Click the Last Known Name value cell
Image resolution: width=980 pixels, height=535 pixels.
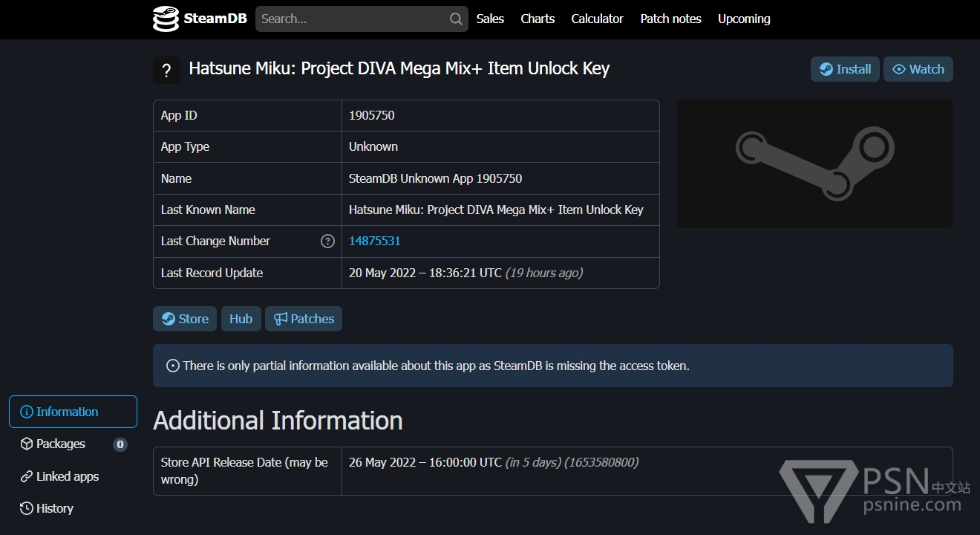(500, 210)
